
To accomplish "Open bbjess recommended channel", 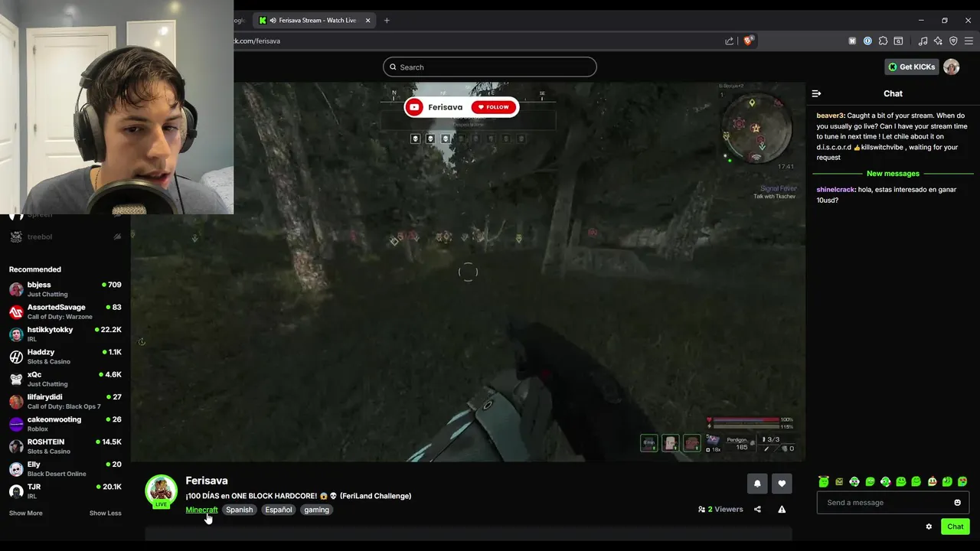I will pos(65,289).
